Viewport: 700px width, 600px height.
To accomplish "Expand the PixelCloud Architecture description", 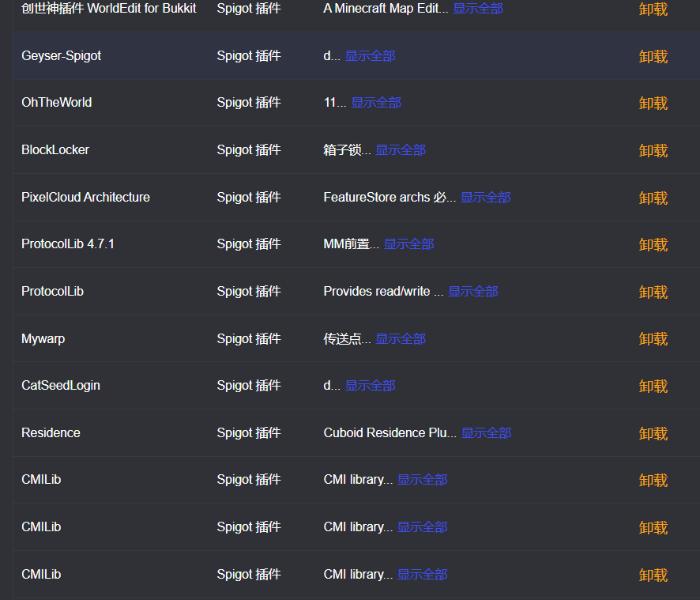I will pos(485,198).
